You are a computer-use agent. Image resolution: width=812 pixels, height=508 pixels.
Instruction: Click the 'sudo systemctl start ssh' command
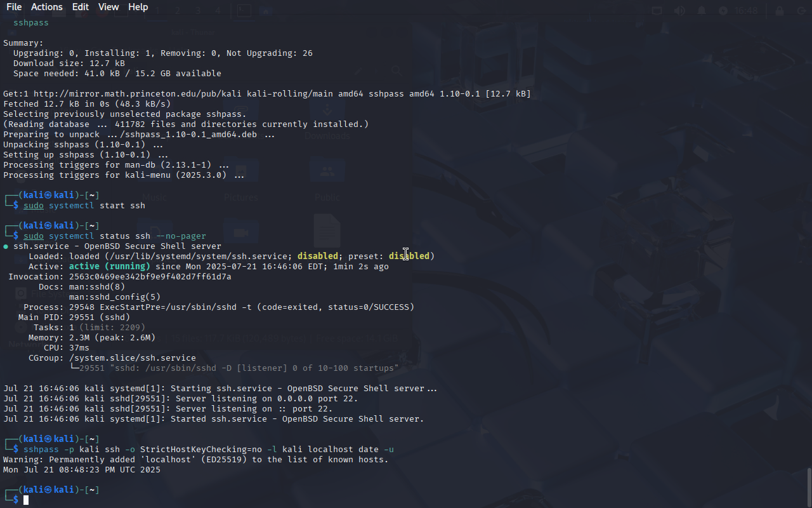pyautogui.click(x=84, y=206)
